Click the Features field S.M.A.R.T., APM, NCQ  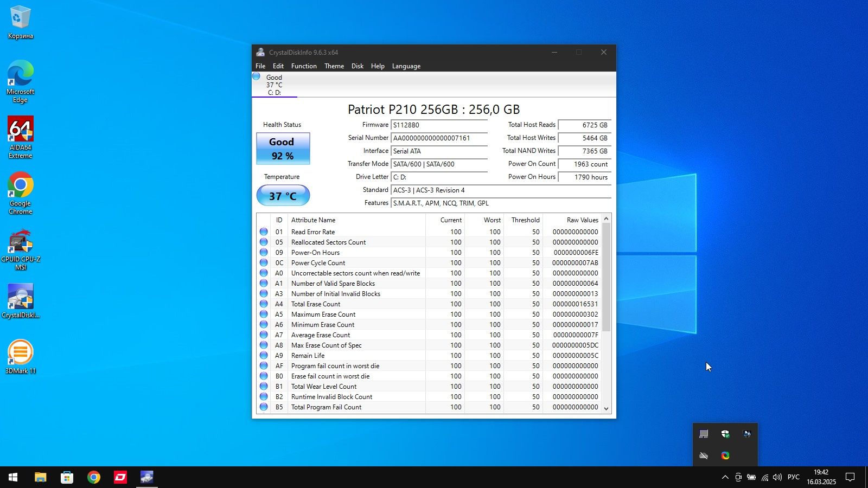501,203
